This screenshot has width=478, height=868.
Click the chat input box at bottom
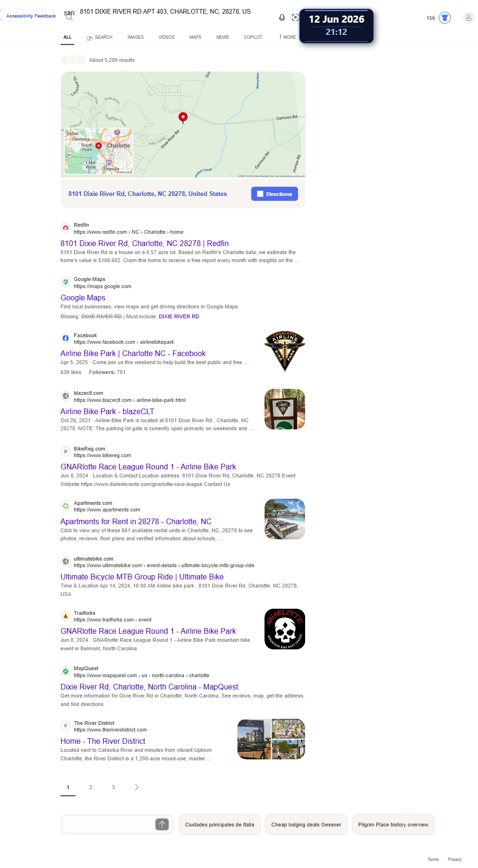click(109, 824)
